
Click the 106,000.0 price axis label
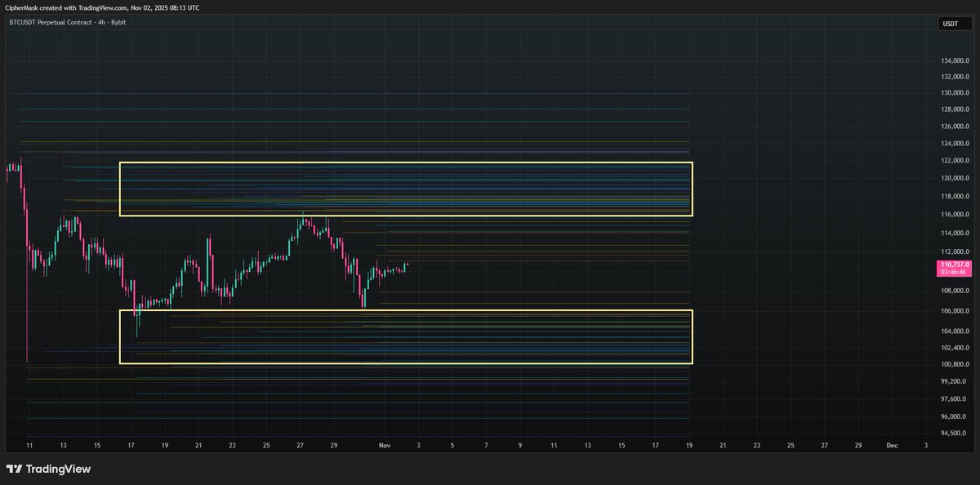[955, 311]
